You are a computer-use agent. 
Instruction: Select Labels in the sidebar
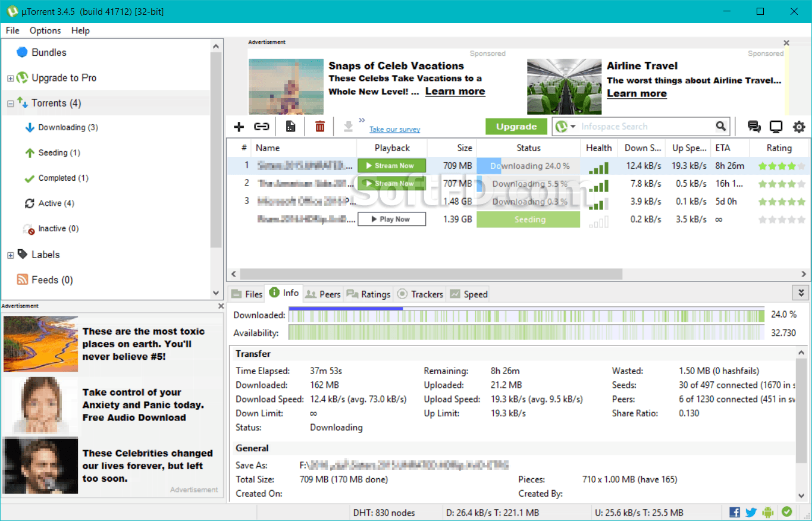(45, 255)
